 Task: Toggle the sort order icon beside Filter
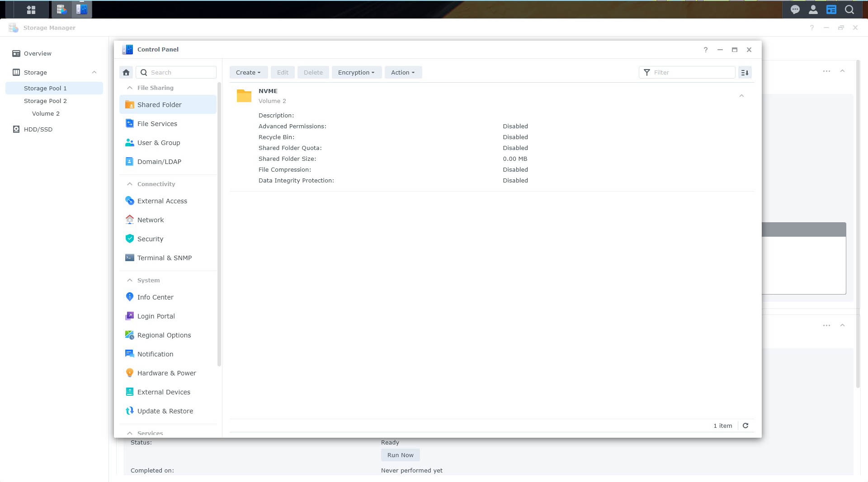point(745,72)
